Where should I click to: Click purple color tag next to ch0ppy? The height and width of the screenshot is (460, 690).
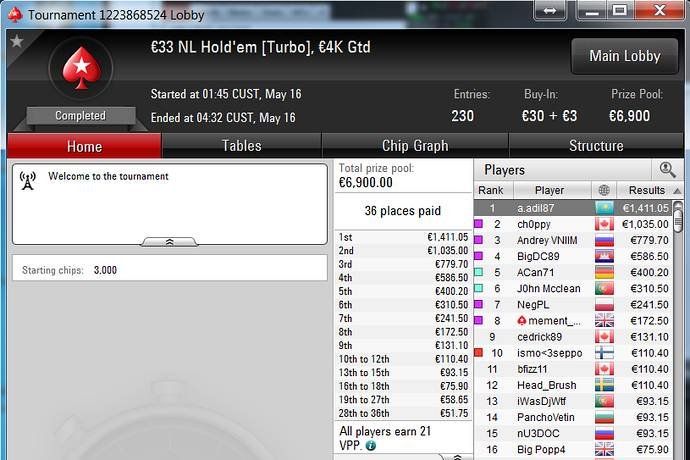click(x=478, y=224)
